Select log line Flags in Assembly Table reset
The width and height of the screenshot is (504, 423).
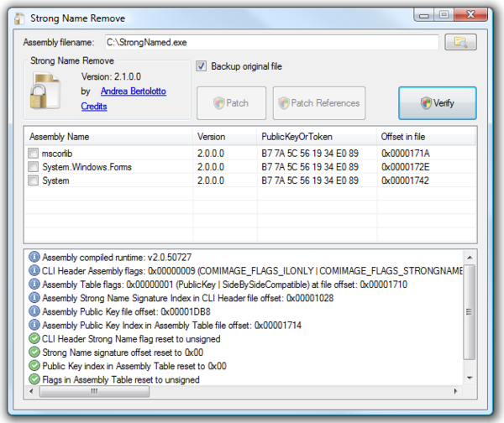click(121, 379)
